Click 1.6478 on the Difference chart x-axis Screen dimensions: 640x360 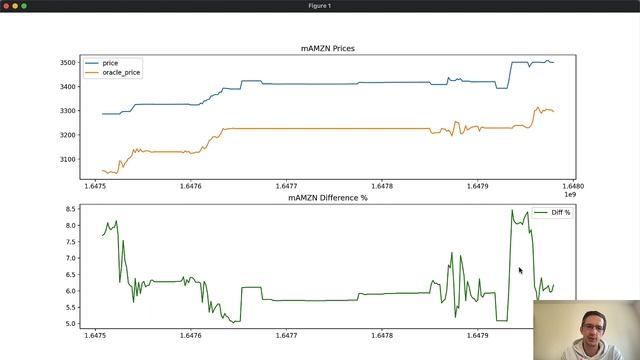point(382,336)
